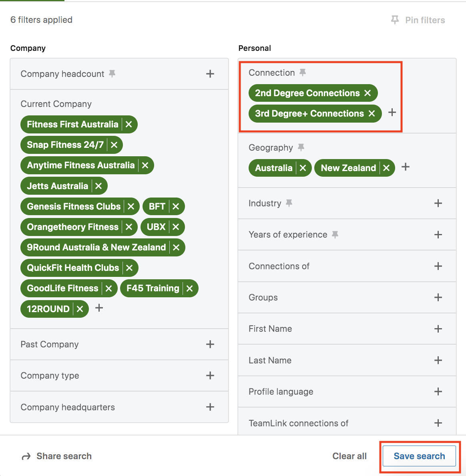
Task: Remove the Jetts Australia filter chip
Action: tap(98, 186)
